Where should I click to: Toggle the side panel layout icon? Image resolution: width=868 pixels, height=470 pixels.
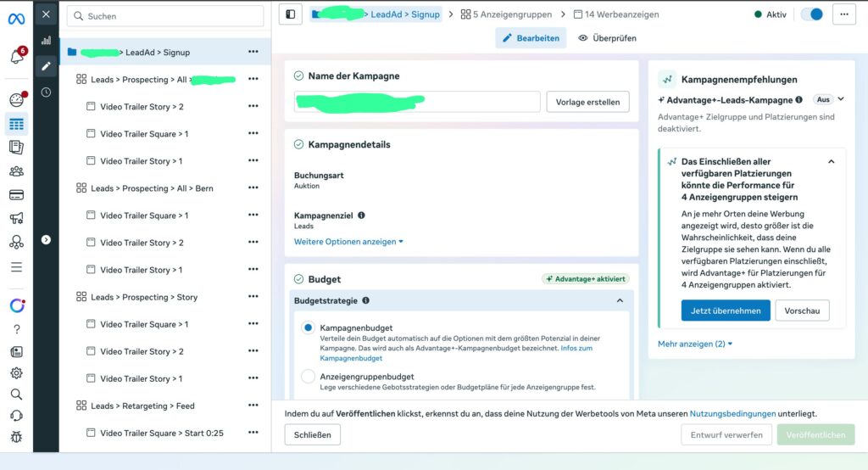click(x=291, y=14)
